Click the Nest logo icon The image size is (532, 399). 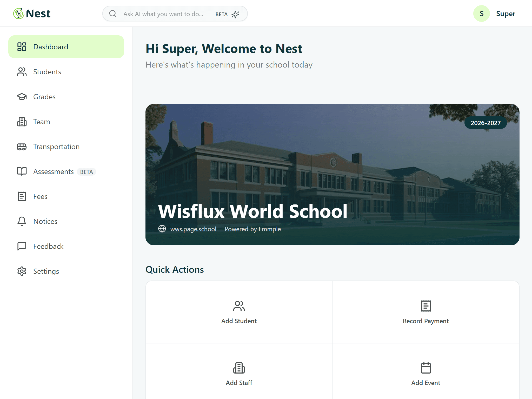pyautogui.click(x=19, y=14)
